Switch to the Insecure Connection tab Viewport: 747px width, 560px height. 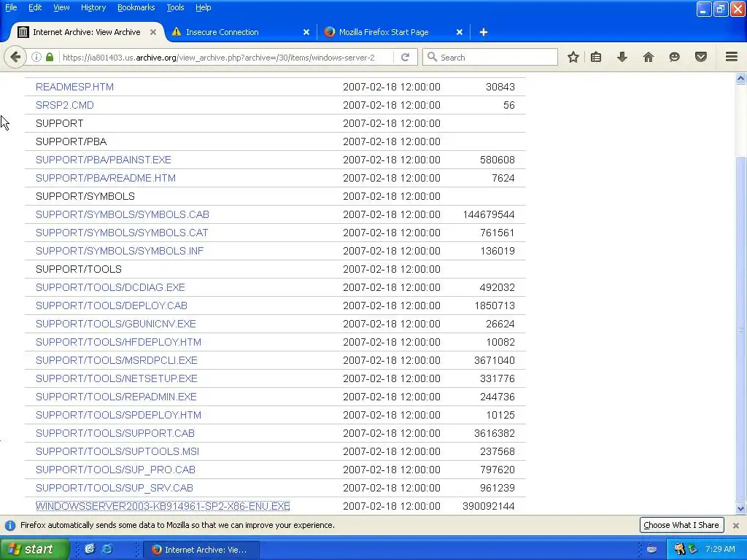coord(241,32)
